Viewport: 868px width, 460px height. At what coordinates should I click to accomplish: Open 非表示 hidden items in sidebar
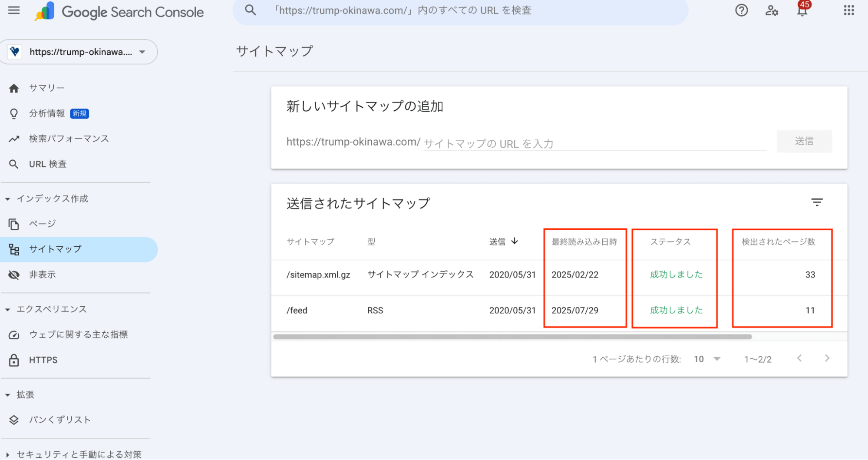[x=42, y=275]
